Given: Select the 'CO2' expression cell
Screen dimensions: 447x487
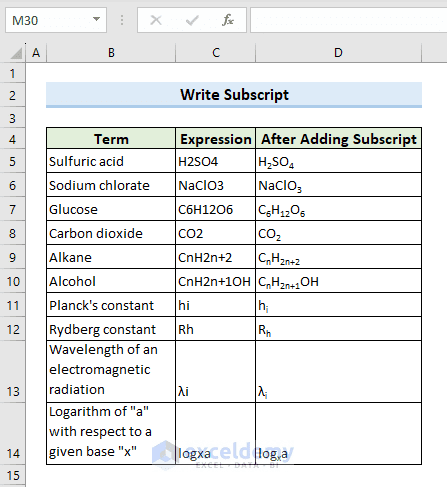Looking at the screenshot, I should pyautogui.click(x=216, y=233).
